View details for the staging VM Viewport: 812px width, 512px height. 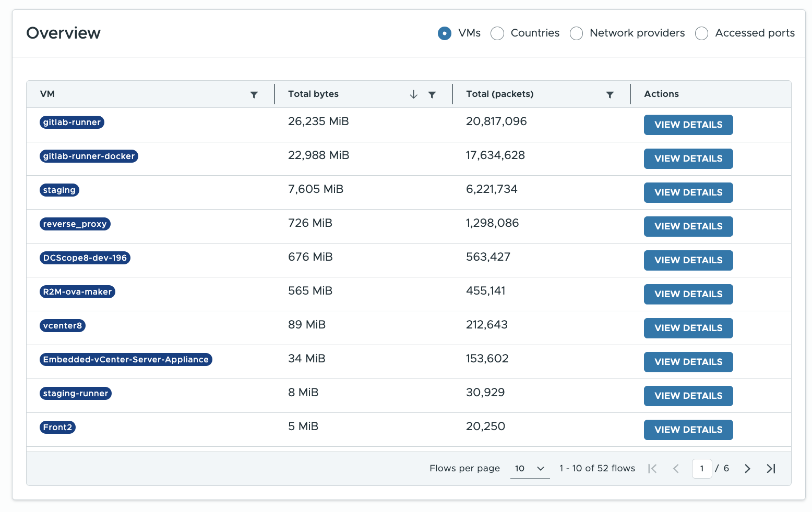tap(688, 193)
